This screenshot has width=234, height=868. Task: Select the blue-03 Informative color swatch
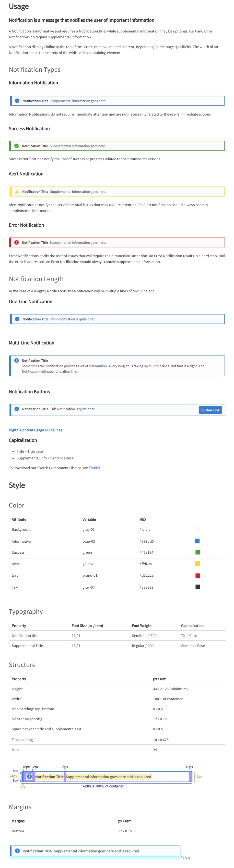(198, 541)
